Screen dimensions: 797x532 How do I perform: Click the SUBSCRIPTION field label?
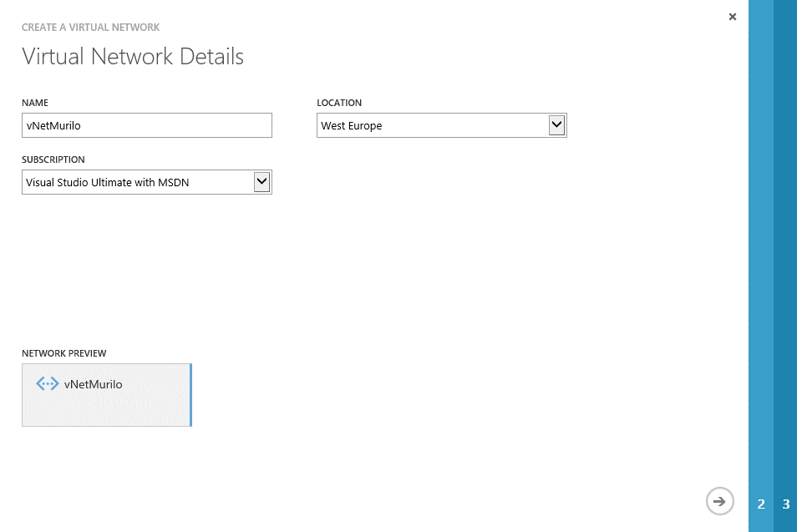[x=53, y=160]
